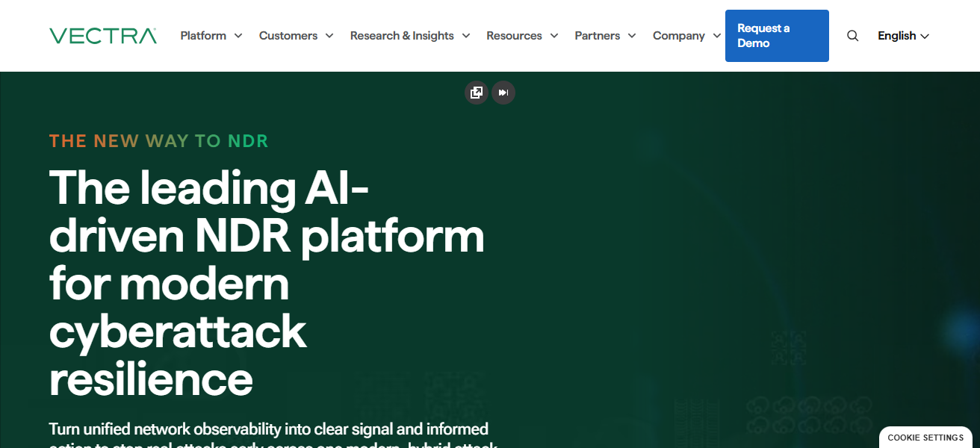The height and width of the screenshot is (448, 980).
Task: Click the Company chevron icon
Action: (716, 35)
